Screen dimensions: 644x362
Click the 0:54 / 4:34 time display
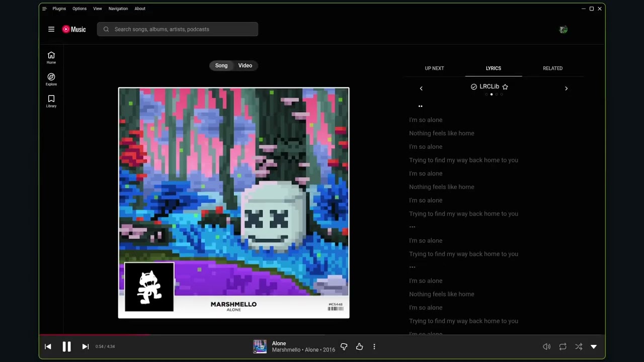pyautogui.click(x=105, y=346)
